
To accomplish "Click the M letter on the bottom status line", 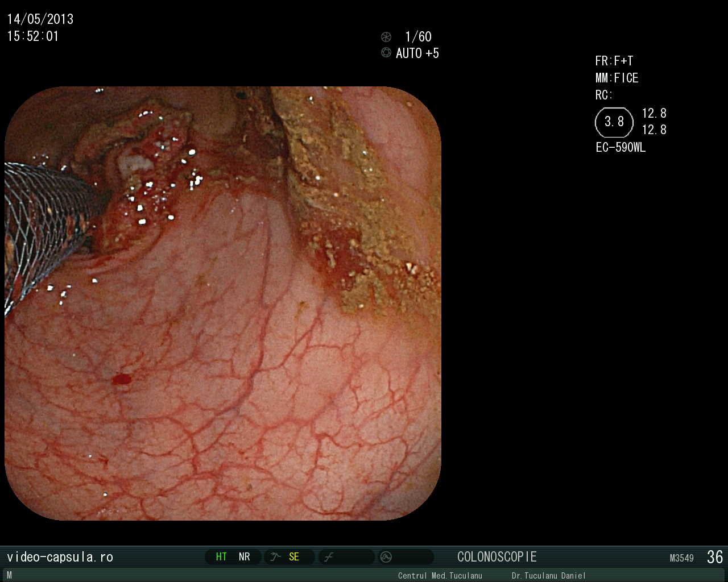I will pos(9,575).
